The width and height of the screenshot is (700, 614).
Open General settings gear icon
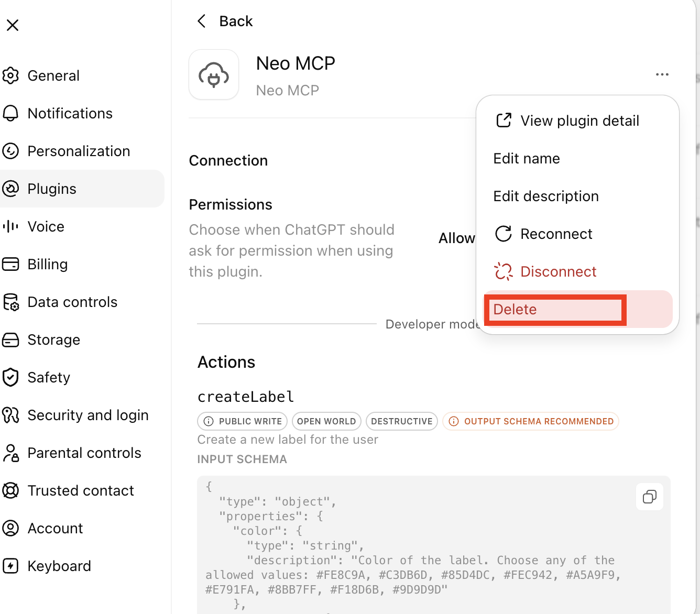pos(10,75)
